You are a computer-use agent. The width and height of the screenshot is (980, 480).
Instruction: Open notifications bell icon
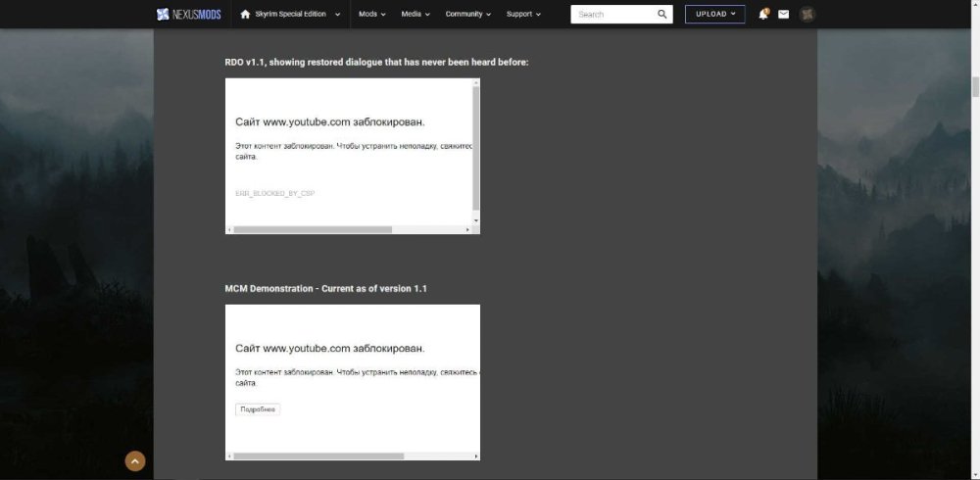coord(763,14)
